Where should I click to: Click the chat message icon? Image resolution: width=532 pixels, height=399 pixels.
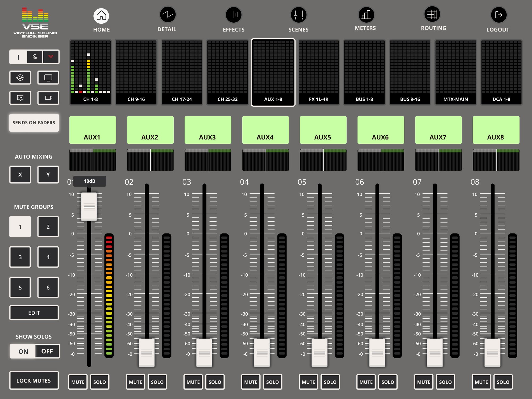20,98
